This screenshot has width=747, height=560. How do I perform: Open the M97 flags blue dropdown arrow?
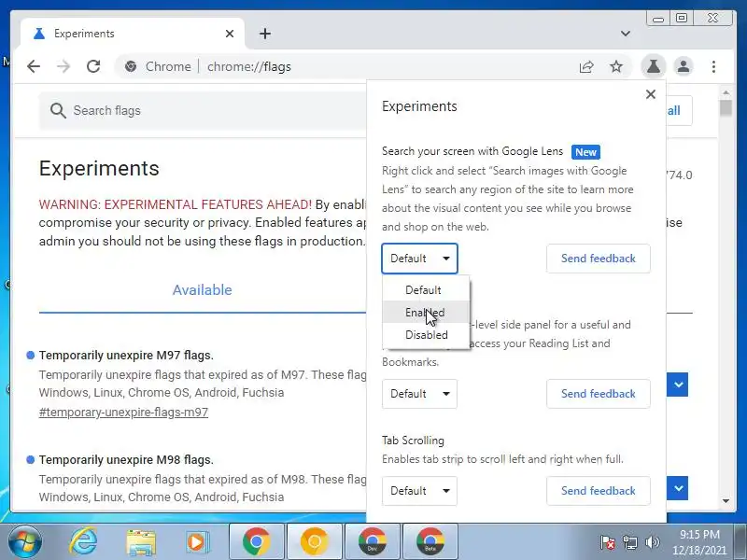tap(678, 385)
